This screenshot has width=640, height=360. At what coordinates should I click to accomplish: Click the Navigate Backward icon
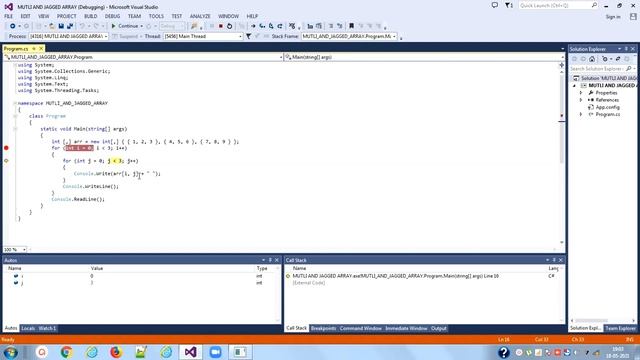[x=13, y=26]
